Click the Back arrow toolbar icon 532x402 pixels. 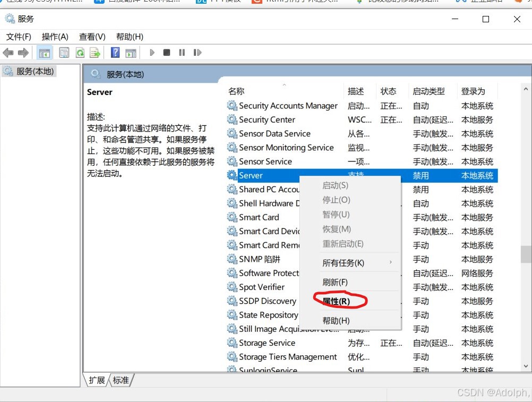click(8, 53)
